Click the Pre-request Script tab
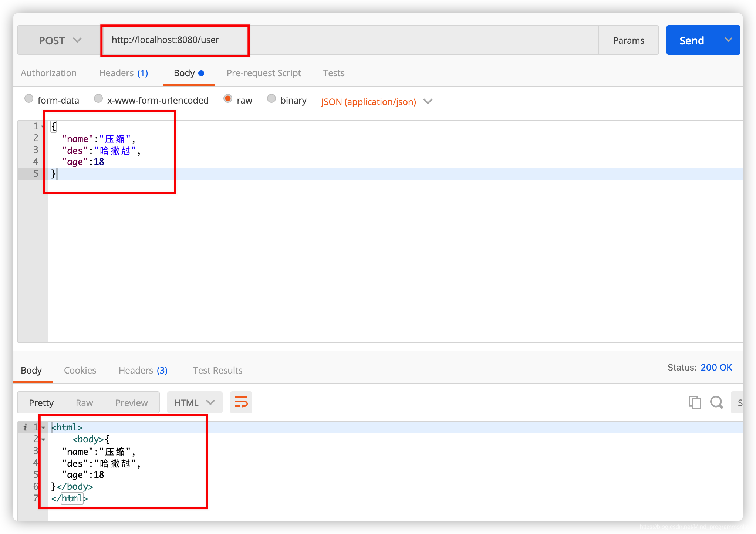 point(263,73)
